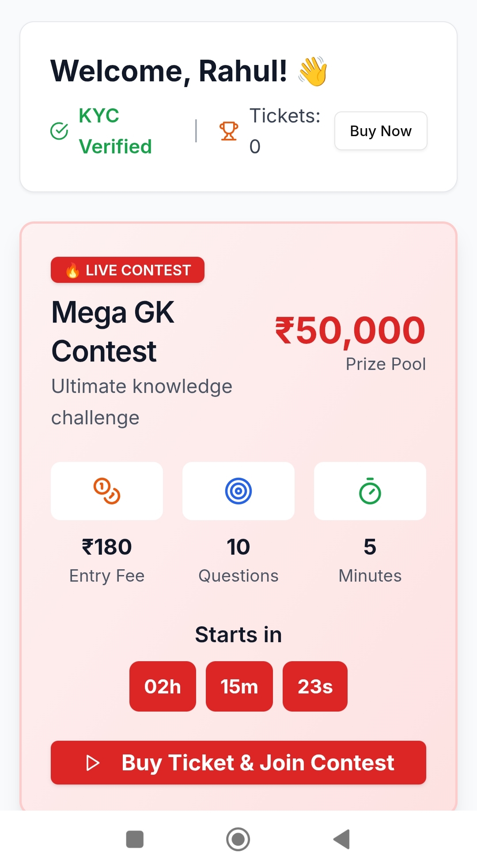Tap the ₹50,000 prize pool amount
The height and width of the screenshot is (868, 477).
tap(350, 331)
